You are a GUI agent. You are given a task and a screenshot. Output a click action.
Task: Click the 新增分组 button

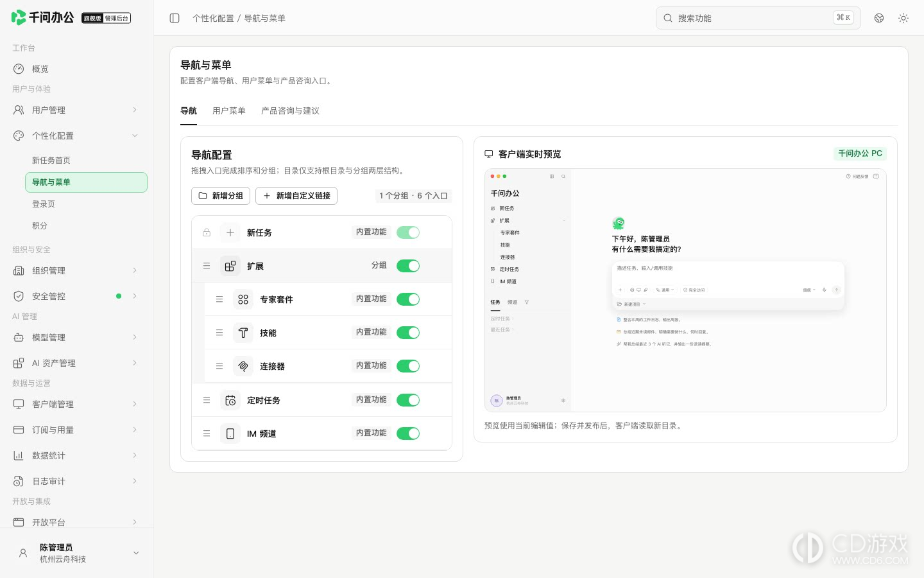point(221,196)
